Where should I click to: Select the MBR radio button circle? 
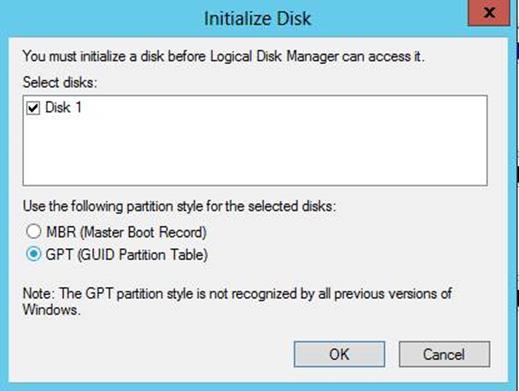coord(34,231)
